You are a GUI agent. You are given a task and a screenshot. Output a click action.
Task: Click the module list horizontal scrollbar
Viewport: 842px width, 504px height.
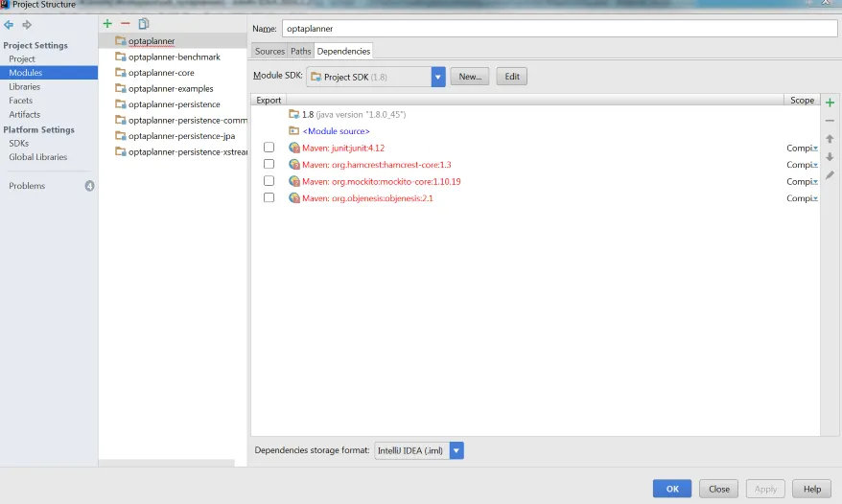[x=167, y=463]
